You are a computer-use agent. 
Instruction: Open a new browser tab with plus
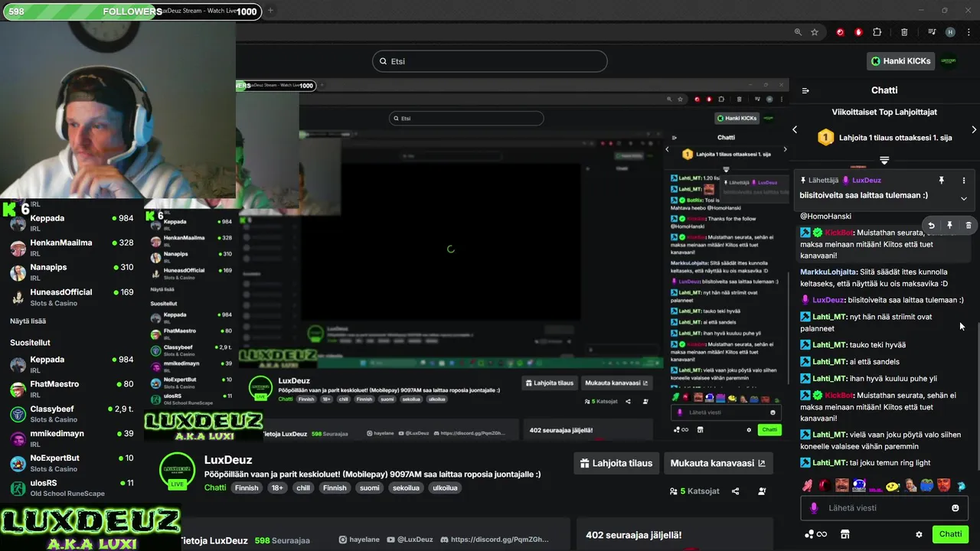(270, 11)
